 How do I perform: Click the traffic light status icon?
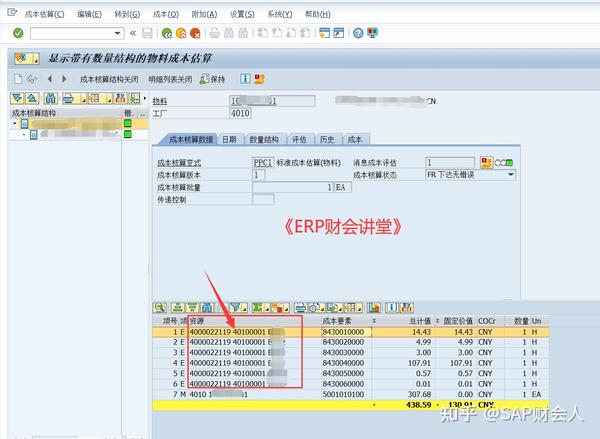[504, 163]
